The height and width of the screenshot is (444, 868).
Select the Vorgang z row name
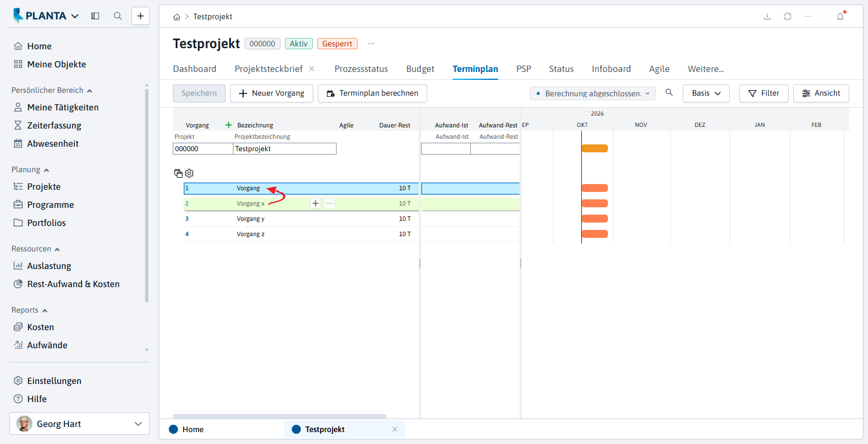click(x=250, y=234)
